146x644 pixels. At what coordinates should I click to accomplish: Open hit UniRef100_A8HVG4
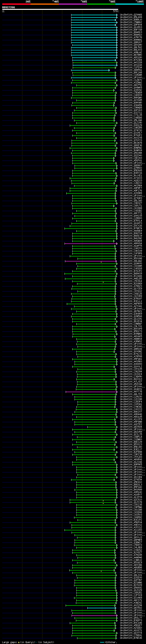131,244
